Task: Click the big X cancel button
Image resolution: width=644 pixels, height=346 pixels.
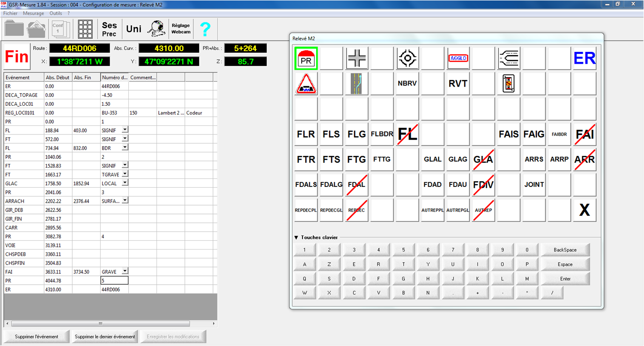Action: click(584, 210)
